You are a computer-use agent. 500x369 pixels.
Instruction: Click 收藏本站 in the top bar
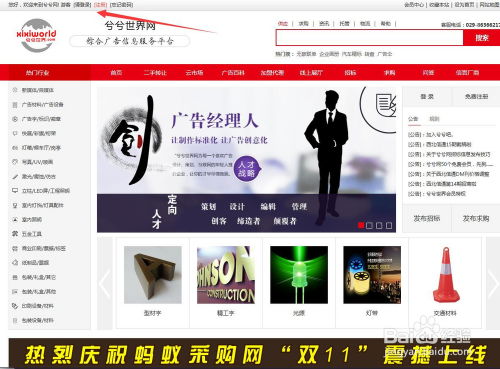coord(439,5)
